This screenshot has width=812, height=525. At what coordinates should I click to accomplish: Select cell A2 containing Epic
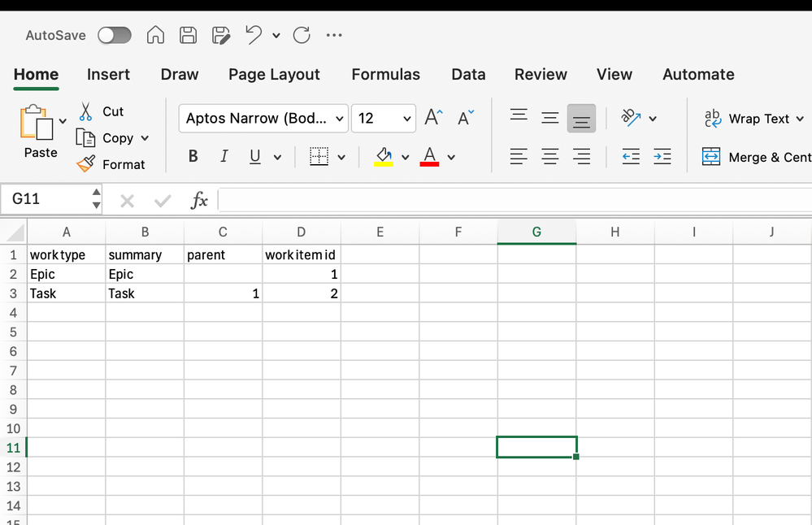[65, 274]
